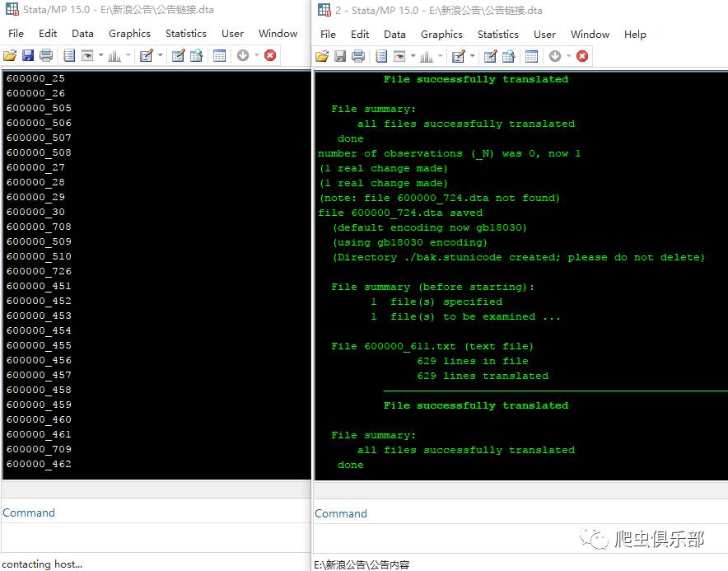Click Graph icon in right Stata window
The height and width of the screenshot is (571, 728).
[427, 57]
